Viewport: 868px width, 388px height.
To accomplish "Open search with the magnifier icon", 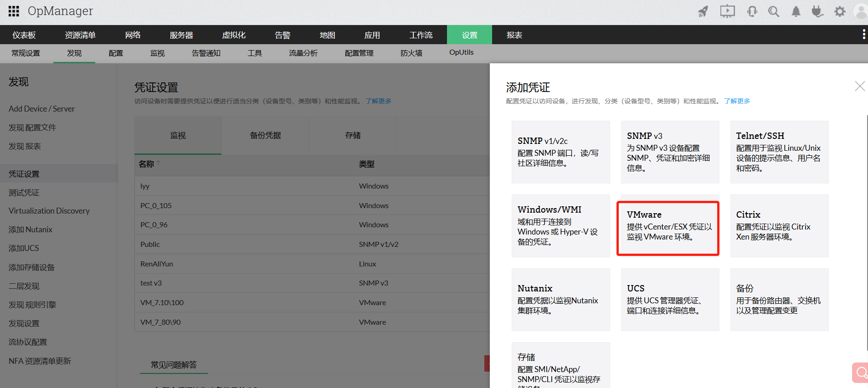I will pos(774,11).
